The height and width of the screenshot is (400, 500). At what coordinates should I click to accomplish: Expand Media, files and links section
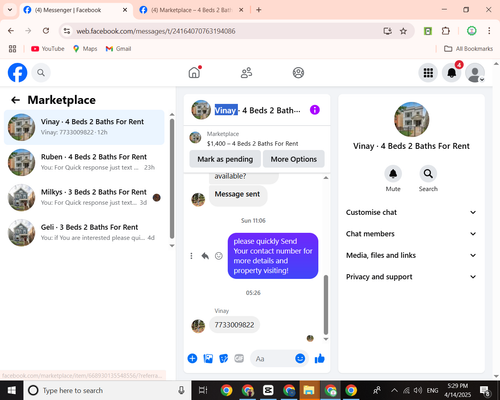point(411,255)
